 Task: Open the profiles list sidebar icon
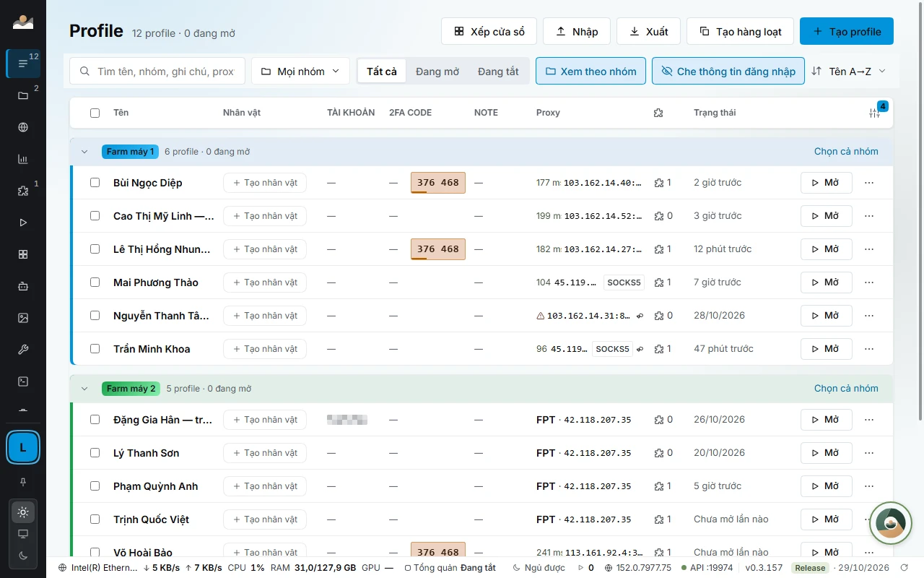(x=23, y=64)
